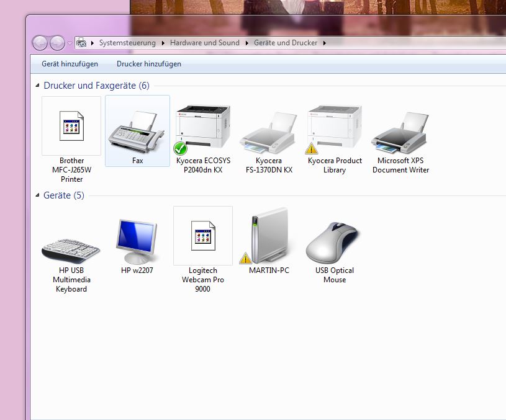Screen dimensions: 506x420
Task: Select the HP USB Multimedia Keyboard icon
Action: [x=71, y=251]
